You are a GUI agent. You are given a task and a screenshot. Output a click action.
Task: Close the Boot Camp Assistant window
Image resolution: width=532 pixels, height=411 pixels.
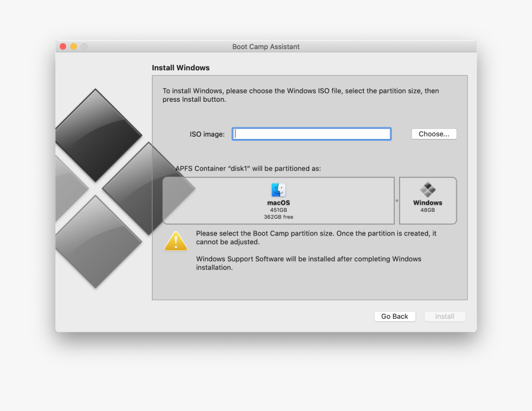tap(63, 47)
